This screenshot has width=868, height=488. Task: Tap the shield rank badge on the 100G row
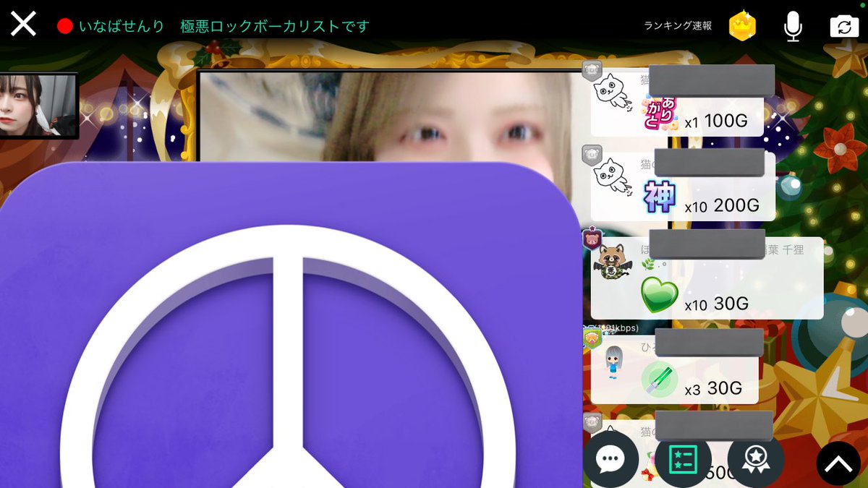(x=592, y=71)
